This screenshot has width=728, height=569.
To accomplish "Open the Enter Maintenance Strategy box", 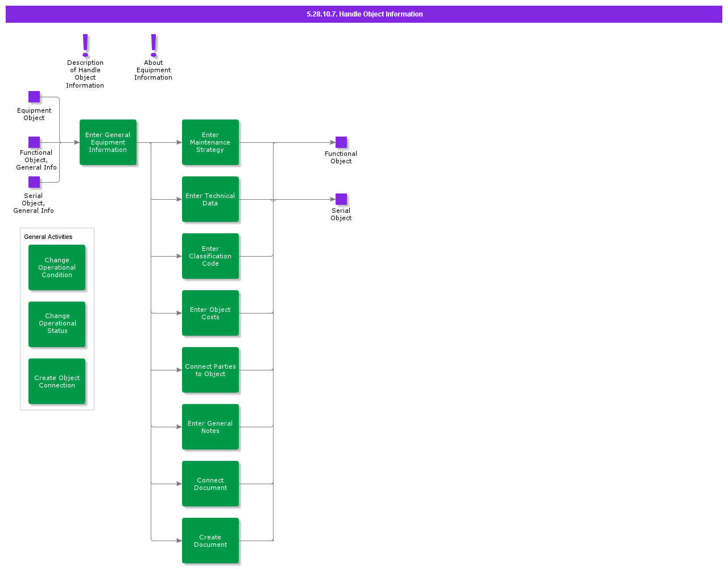I will click(210, 142).
